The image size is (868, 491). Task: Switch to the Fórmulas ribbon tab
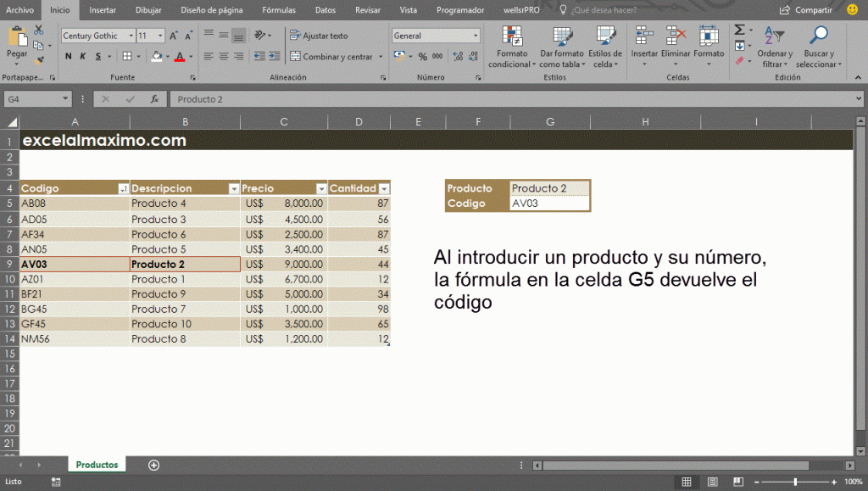pos(279,10)
